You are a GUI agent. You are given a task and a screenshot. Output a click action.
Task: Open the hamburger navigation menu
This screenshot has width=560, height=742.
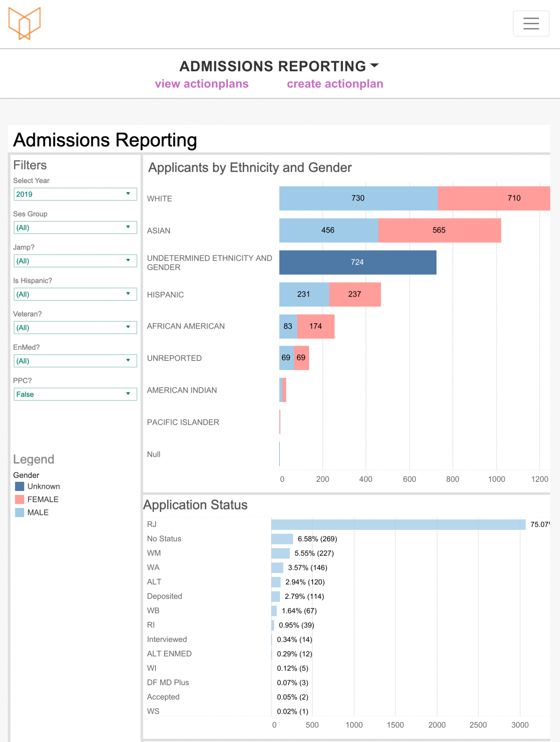[x=531, y=24]
